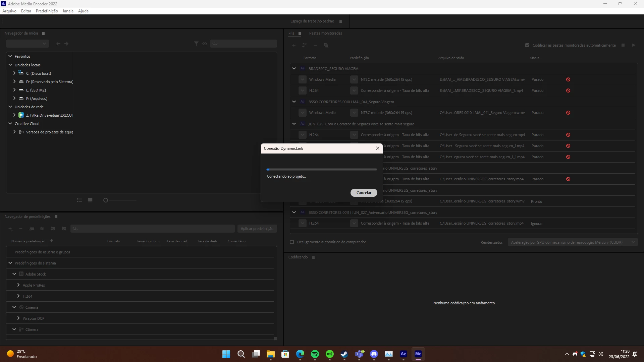Click the back arrow in media browser
Viewport: 644px width, 362px height.
click(x=58, y=44)
